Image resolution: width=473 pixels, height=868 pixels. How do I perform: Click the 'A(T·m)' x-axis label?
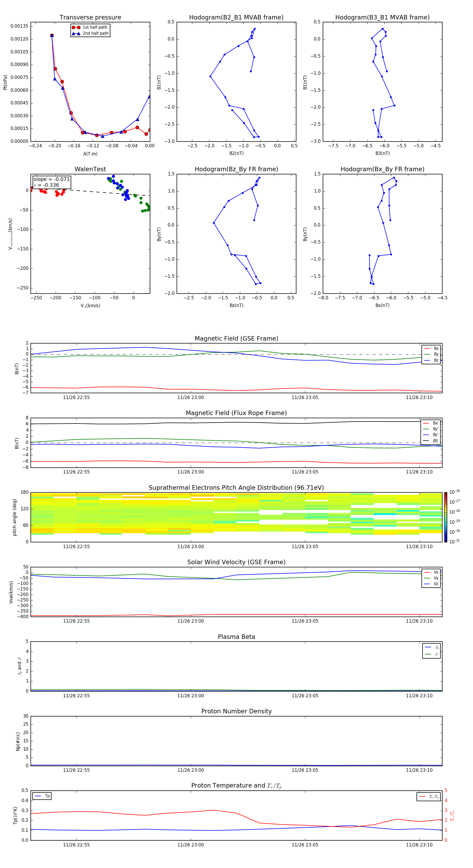(x=90, y=154)
